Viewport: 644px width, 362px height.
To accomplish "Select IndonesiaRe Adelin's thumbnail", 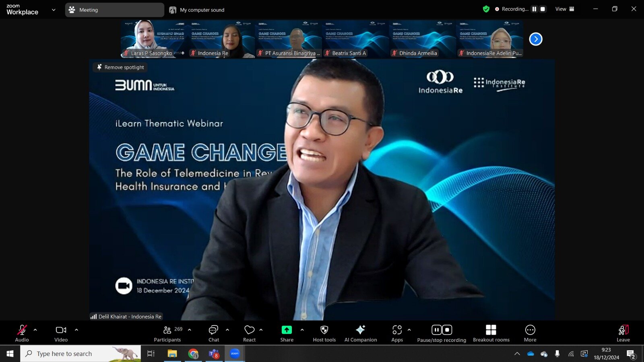I will click(x=490, y=39).
